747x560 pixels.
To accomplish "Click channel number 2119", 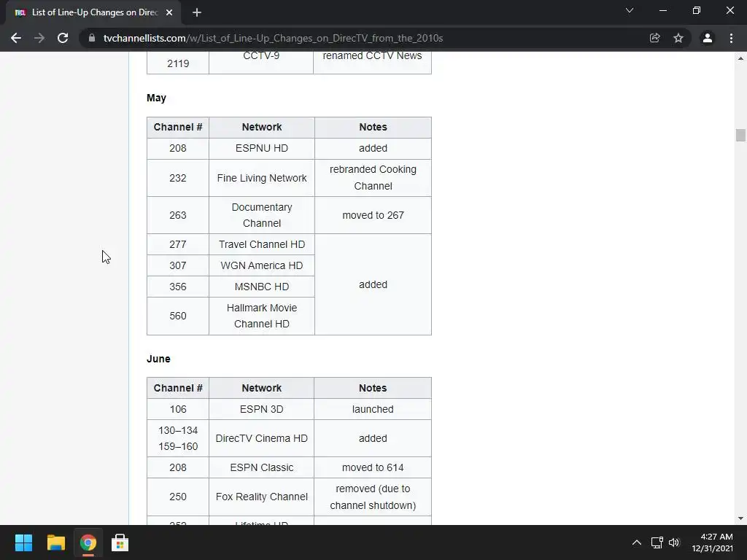I will [178, 63].
